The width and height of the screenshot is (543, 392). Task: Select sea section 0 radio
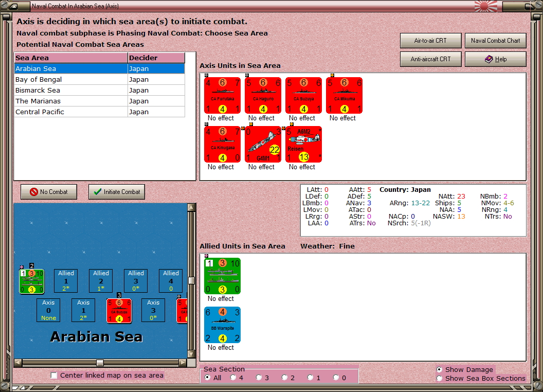336,378
